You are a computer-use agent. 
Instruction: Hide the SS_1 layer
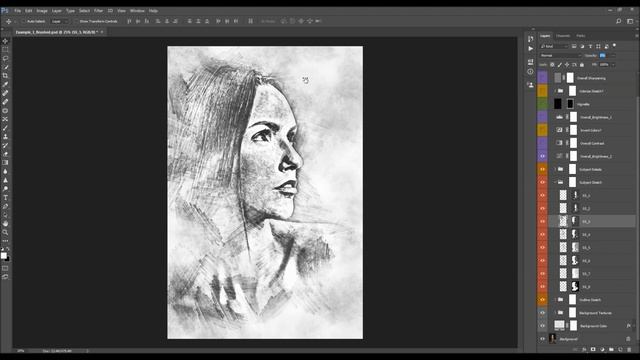coord(542,196)
